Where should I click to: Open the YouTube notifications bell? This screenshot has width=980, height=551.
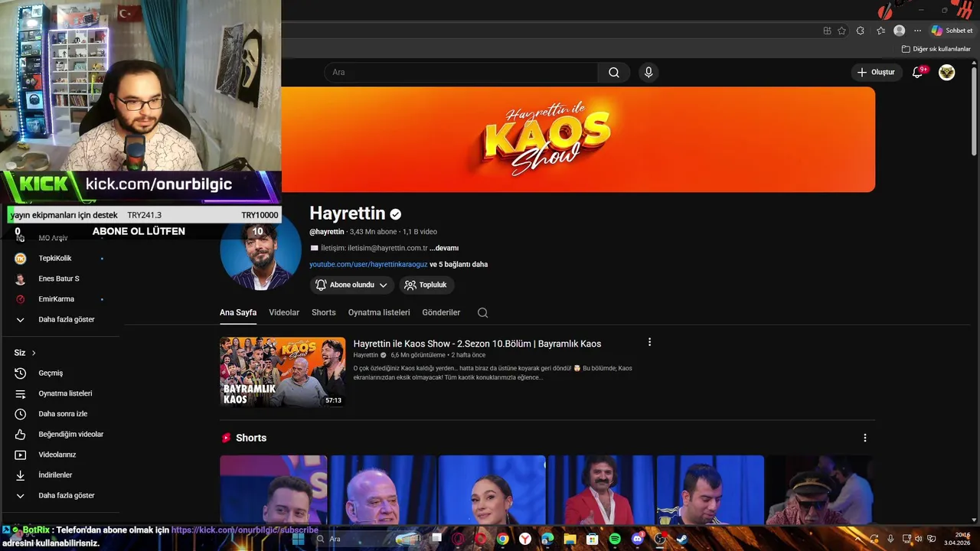pyautogui.click(x=917, y=72)
